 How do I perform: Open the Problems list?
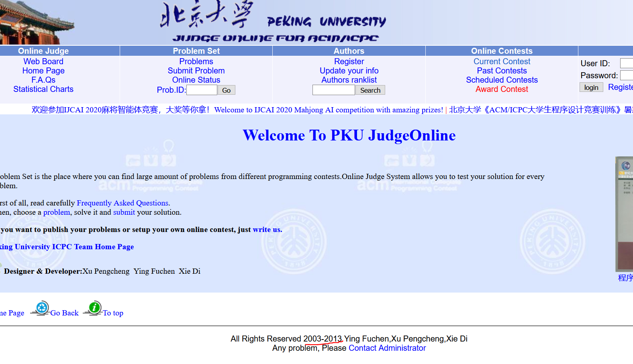(x=196, y=61)
